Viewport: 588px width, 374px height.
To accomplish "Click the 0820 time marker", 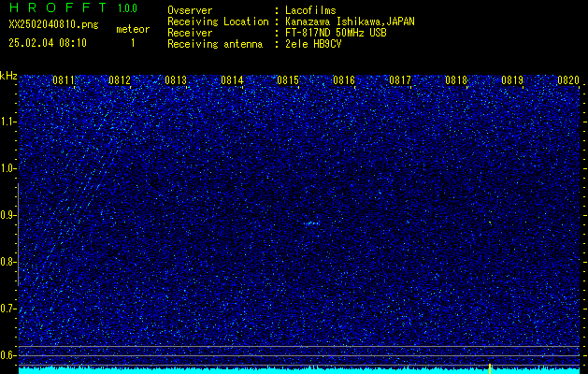I will (568, 80).
